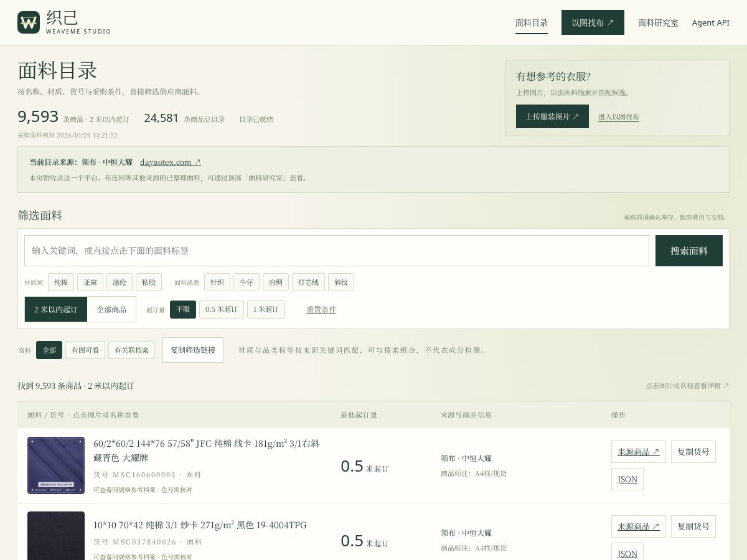Image resolution: width=747 pixels, height=560 pixels.
Task: Switch to the 2 米以内起订 segment
Action: [x=56, y=309]
